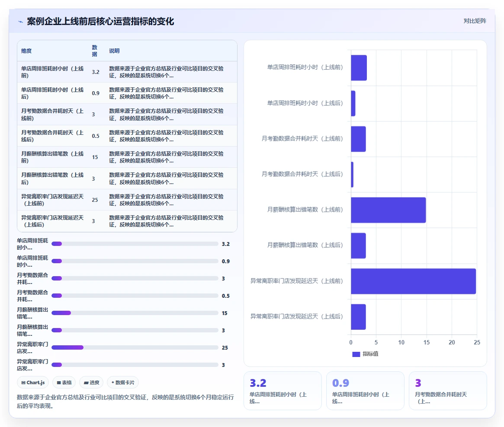The width and height of the screenshot is (504, 427).
Task: Open the 0.9 data card
Action: [365, 391]
